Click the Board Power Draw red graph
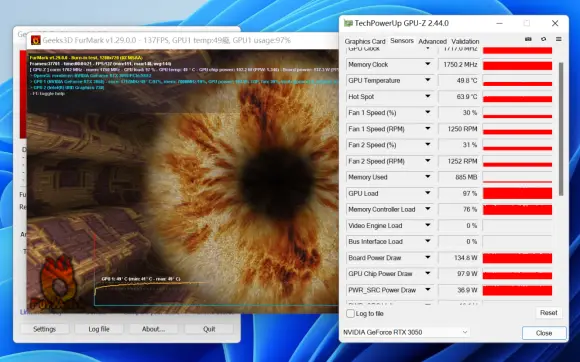The image size is (580, 362). pyautogui.click(x=517, y=258)
